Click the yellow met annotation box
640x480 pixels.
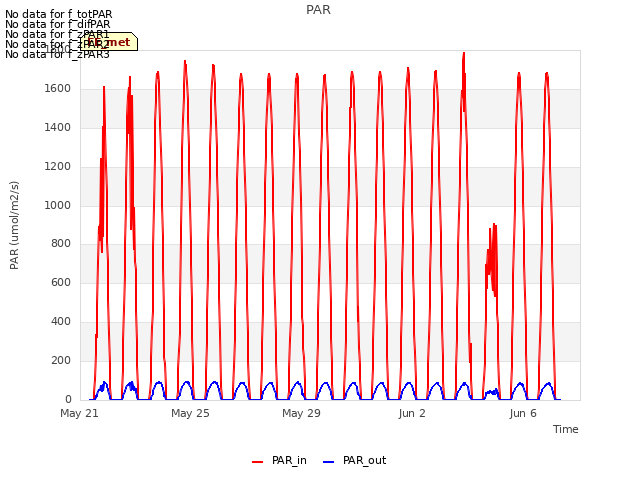coord(109,42)
